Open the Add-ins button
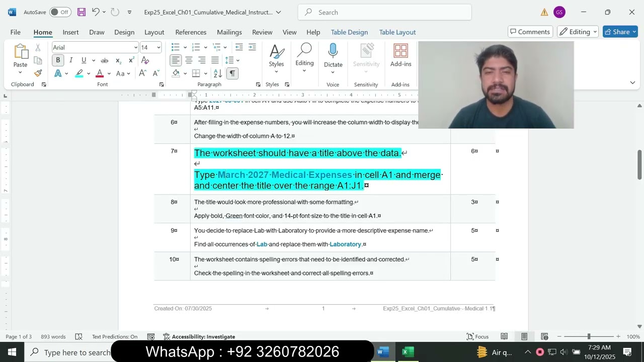 click(x=400, y=55)
